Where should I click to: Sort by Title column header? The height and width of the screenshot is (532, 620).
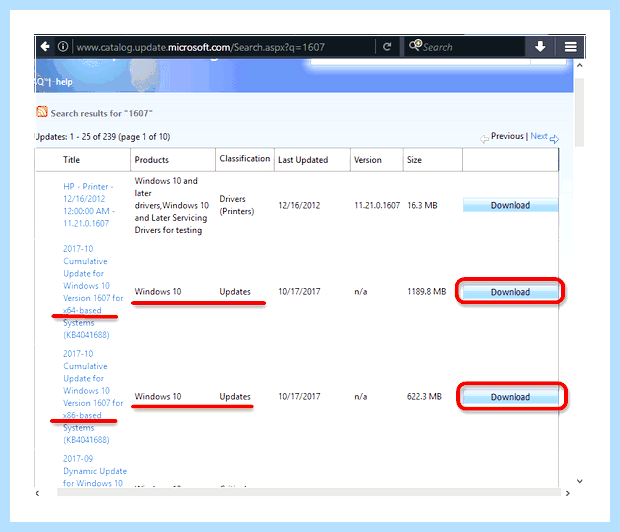[72, 160]
